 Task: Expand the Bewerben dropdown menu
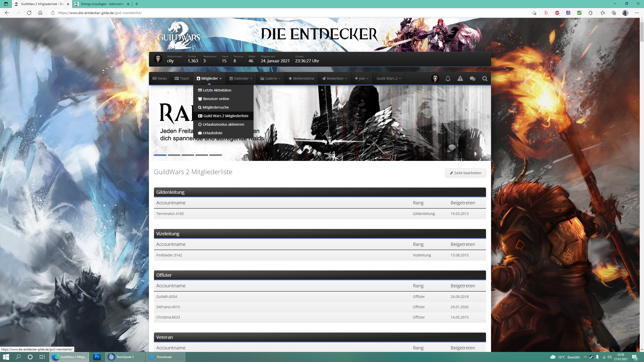[335, 78]
